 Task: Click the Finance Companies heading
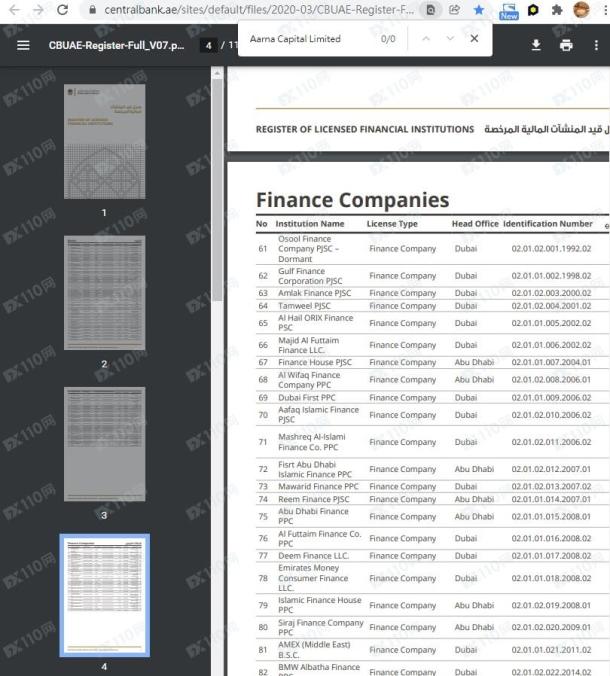[x=353, y=200]
